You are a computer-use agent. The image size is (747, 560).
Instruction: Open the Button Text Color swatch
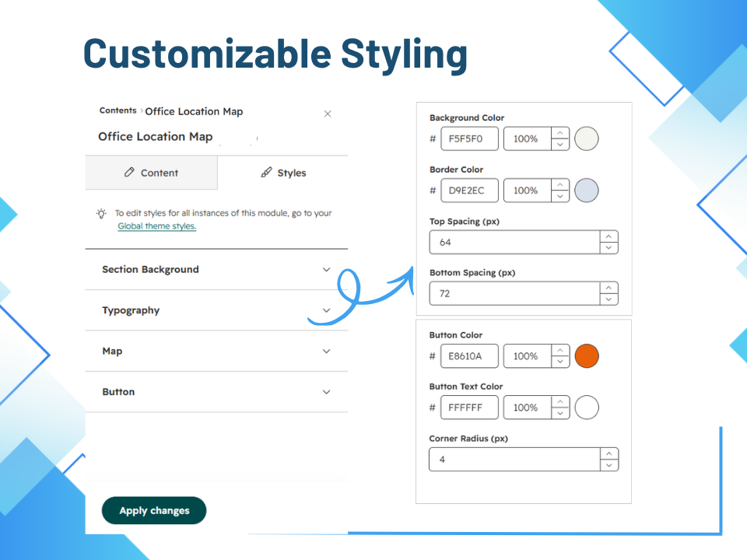pyautogui.click(x=587, y=407)
